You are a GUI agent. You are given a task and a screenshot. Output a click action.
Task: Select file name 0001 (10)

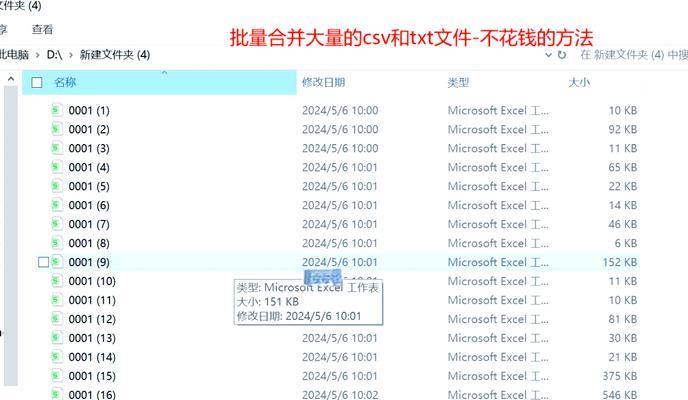click(x=92, y=281)
